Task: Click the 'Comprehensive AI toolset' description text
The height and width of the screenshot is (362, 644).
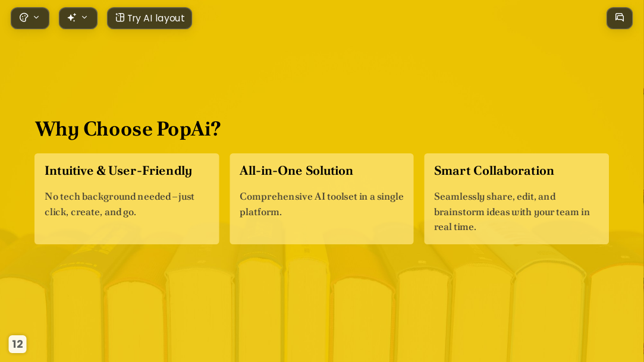Action: pyautogui.click(x=322, y=204)
